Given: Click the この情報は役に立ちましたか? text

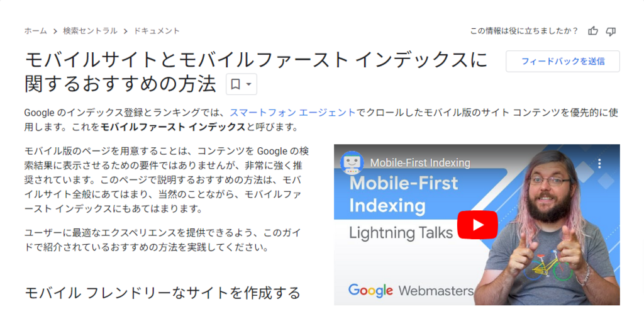Looking at the screenshot, I should (524, 31).
